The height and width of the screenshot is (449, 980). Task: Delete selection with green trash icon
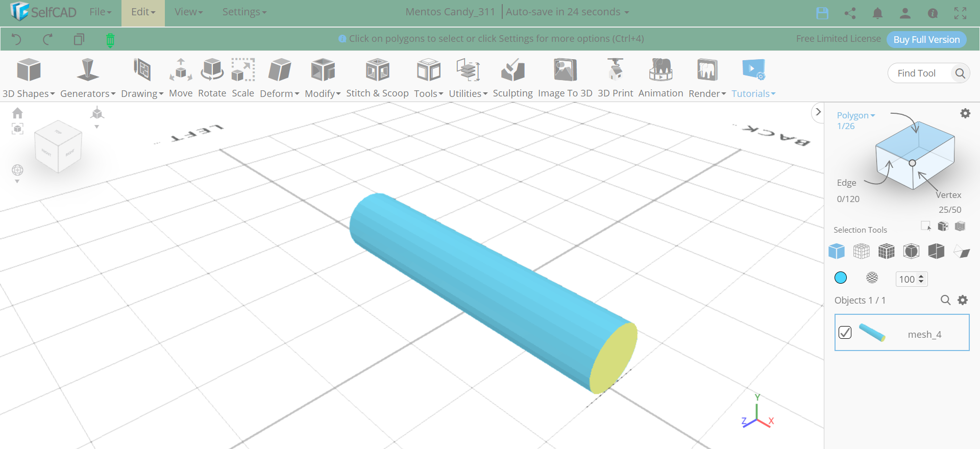(110, 40)
